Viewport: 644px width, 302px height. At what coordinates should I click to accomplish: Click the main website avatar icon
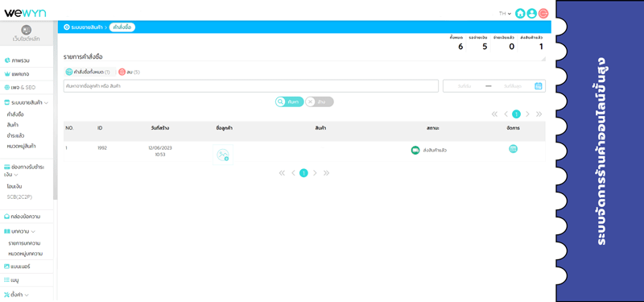[27, 30]
